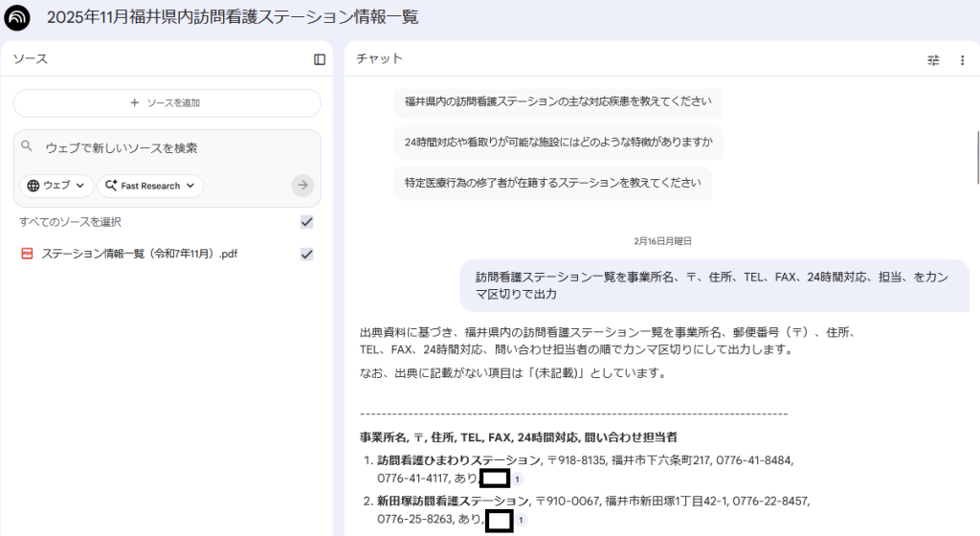Viewport: 980px width, 536px height.
Task: Open chat configuration settings icon
Action: tap(933, 60)
